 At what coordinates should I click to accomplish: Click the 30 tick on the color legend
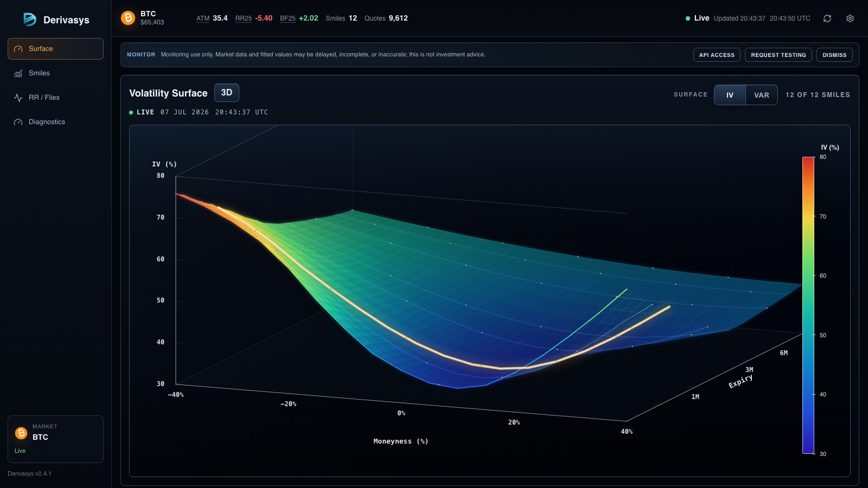823,454
